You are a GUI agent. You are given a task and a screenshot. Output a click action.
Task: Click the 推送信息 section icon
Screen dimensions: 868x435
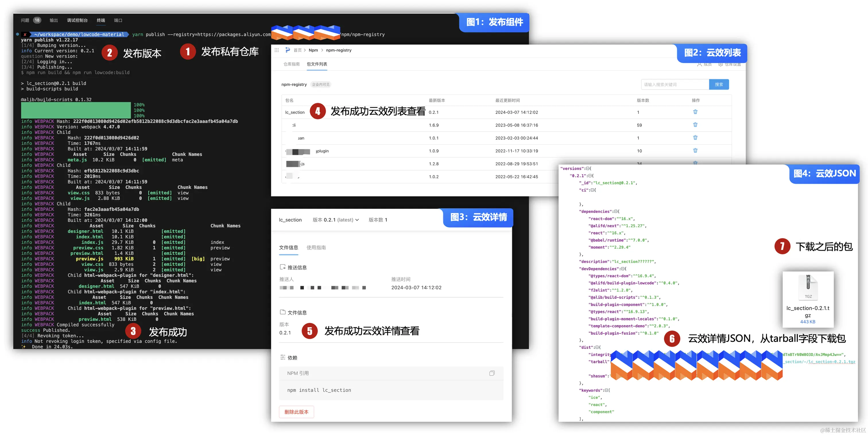tap(283, 267)
